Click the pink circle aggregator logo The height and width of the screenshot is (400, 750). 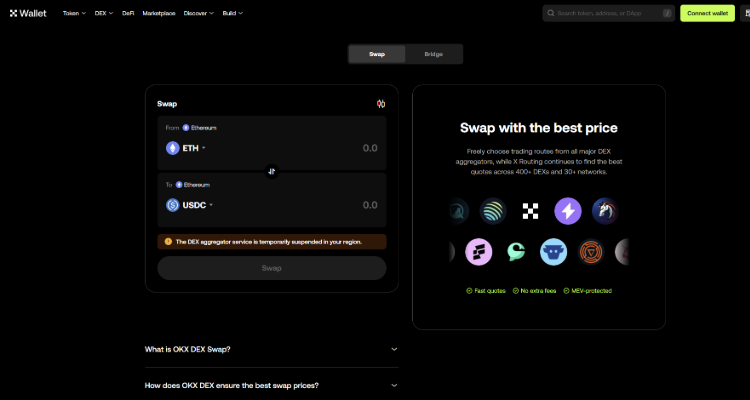(x=479, y=252)
